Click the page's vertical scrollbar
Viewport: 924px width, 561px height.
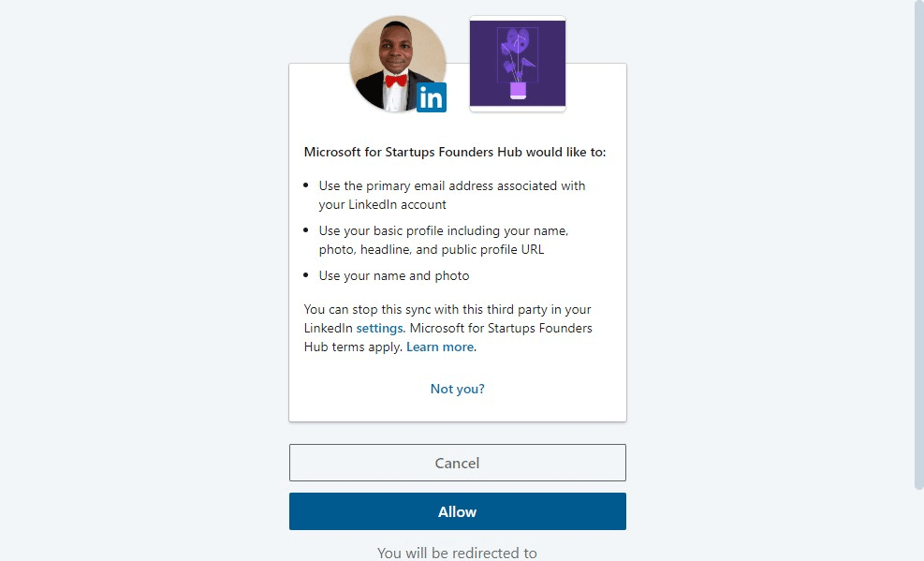[917, 244]
